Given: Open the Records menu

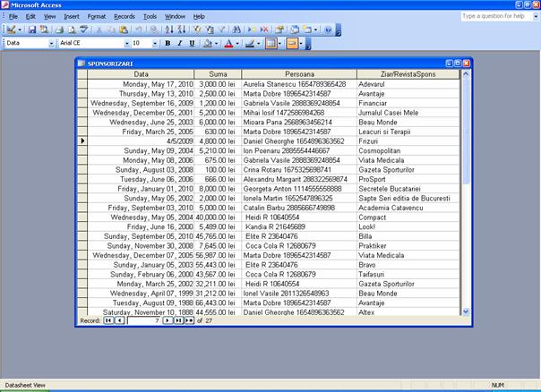Looking at the screenshot, I should (x=125, y=16).
